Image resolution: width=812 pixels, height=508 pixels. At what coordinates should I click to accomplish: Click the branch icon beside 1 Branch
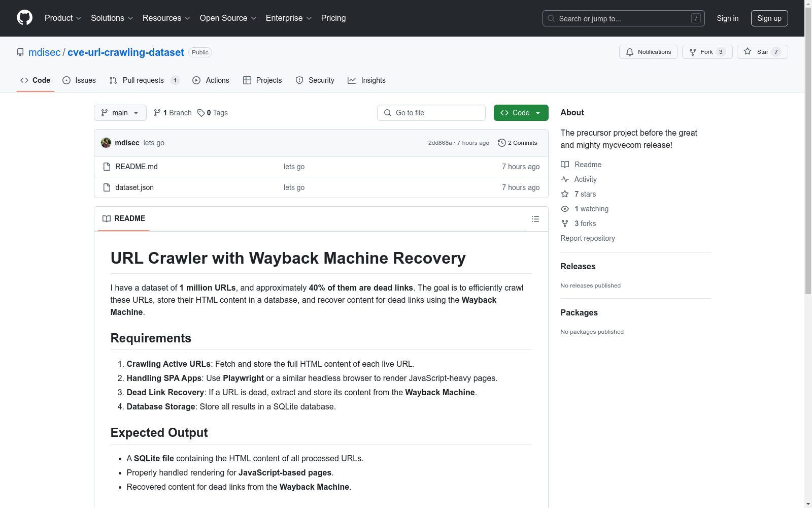[157, 113]
